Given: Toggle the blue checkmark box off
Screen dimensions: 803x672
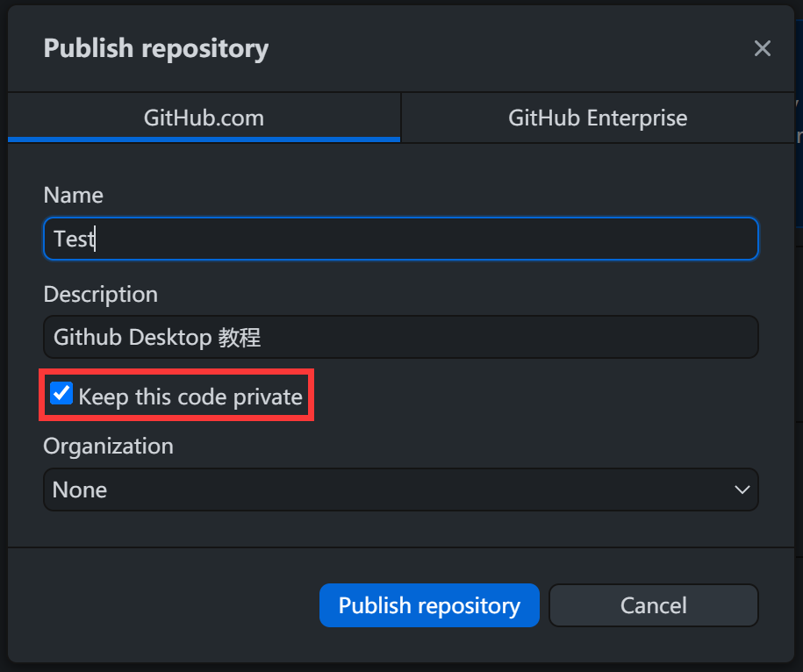Looking at the screenshot, I should click(61, 394).
